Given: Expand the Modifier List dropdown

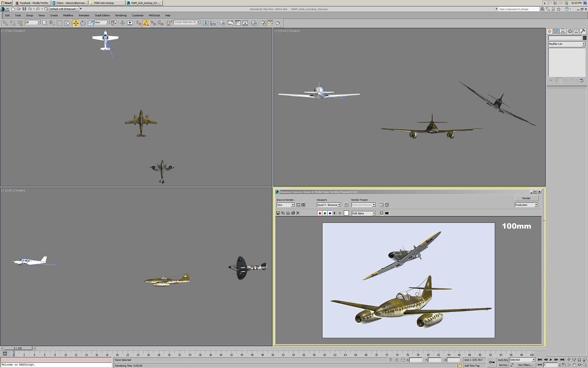Looking at the screenshot, I should point(567,44).
